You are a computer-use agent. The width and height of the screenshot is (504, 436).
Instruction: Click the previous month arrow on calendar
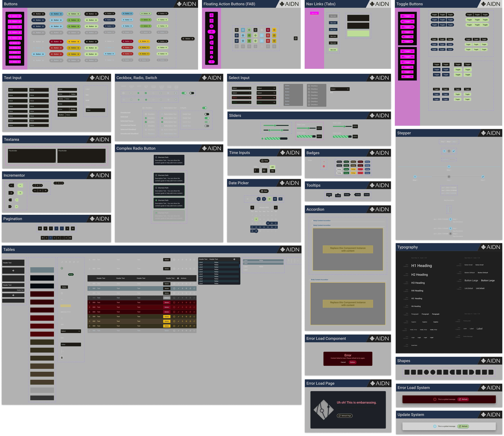(x=252, y=208)
